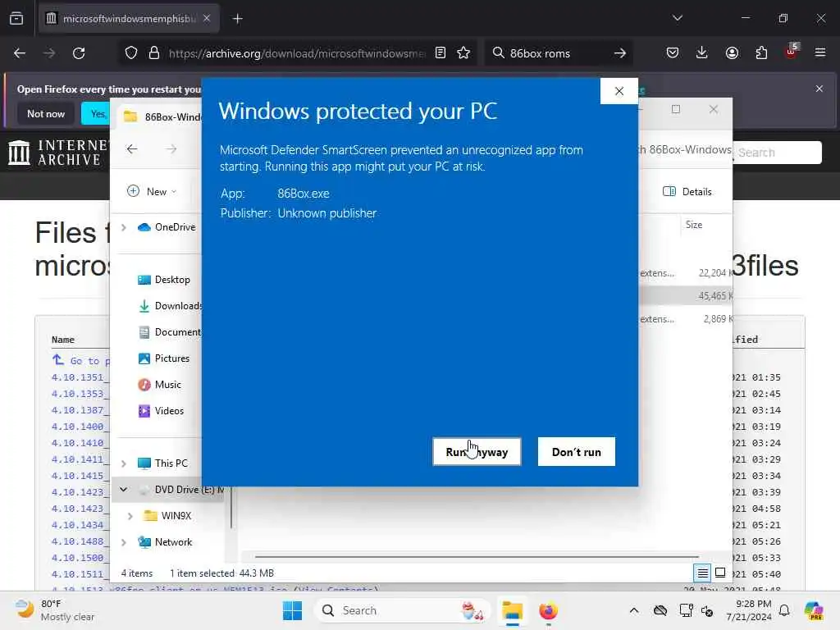Open Desktop in navigation pane
The image size is (840, 630).
pyautogui.click(x=163, y=280)
